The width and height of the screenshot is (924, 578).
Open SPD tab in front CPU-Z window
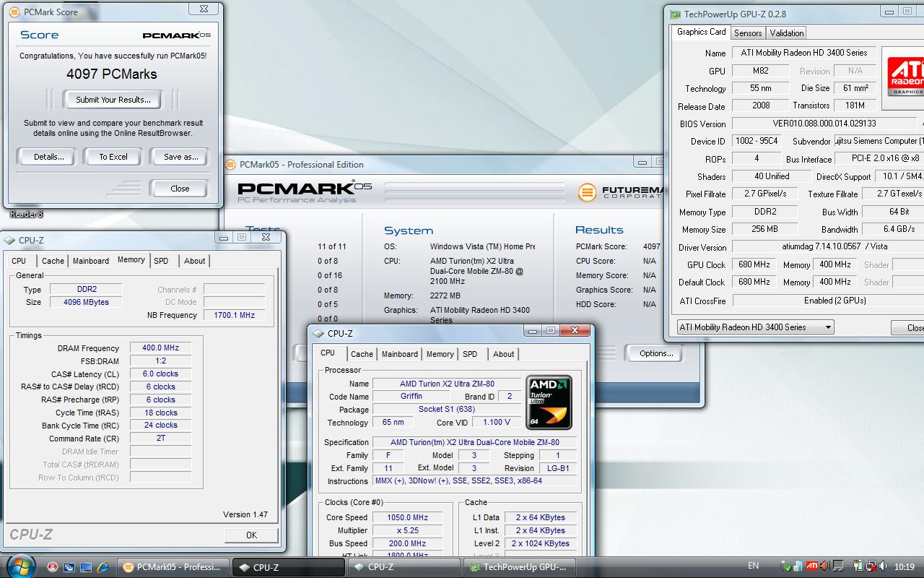click(x=470, y=354)
